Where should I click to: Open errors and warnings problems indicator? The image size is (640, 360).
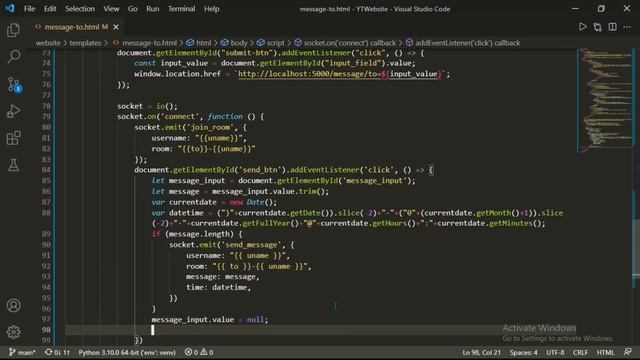click(x=199, y=352)
